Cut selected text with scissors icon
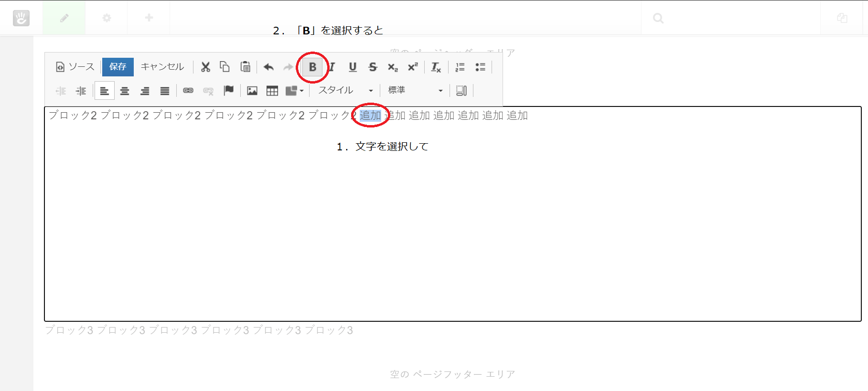 pyautogui.click(x=205, y=67)
